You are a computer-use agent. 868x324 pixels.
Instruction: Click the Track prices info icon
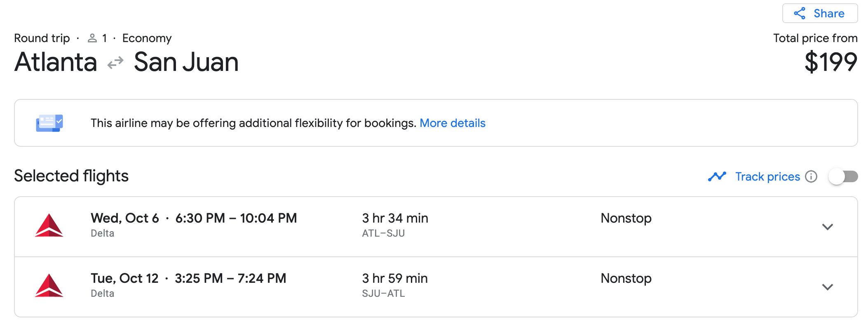(811, 176)
